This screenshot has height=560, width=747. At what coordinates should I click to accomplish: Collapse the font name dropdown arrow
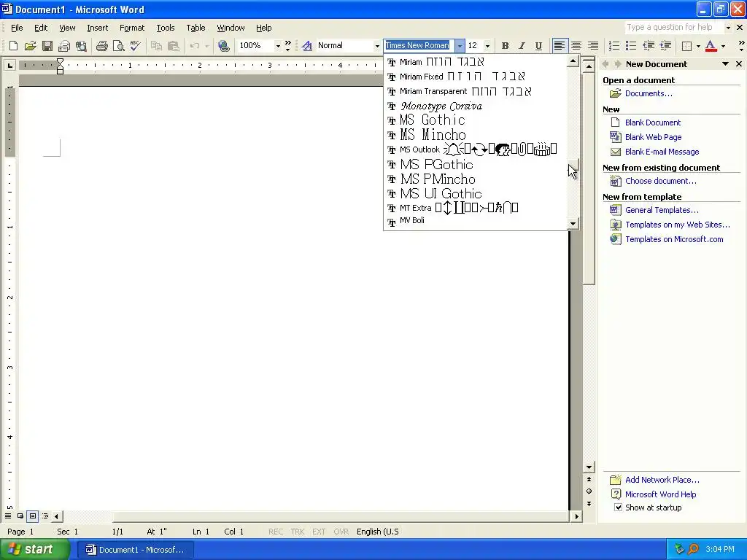tap(460, 46)
